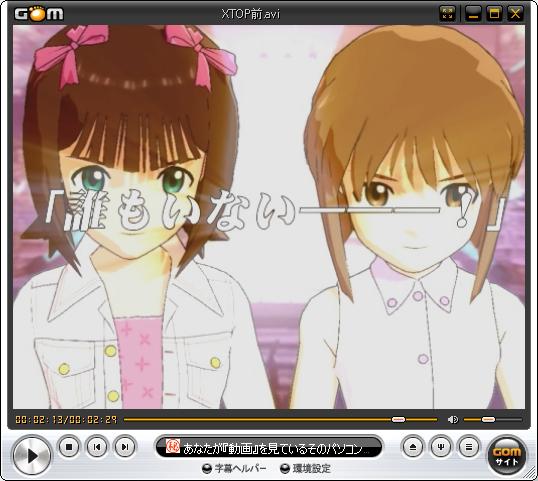Image resolution: width=538 pixels, height=481 pixels.
Task: Maximize the GOM Player window
Action: click(x=494, y=14)
